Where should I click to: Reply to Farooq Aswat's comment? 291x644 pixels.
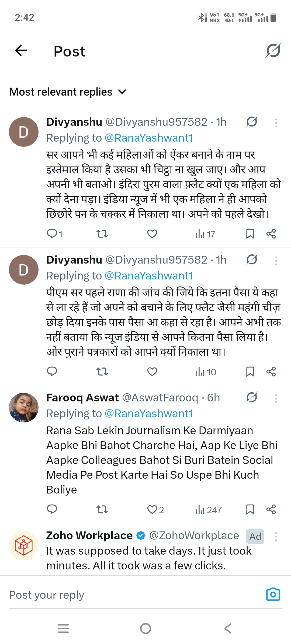tap(52, 509)
